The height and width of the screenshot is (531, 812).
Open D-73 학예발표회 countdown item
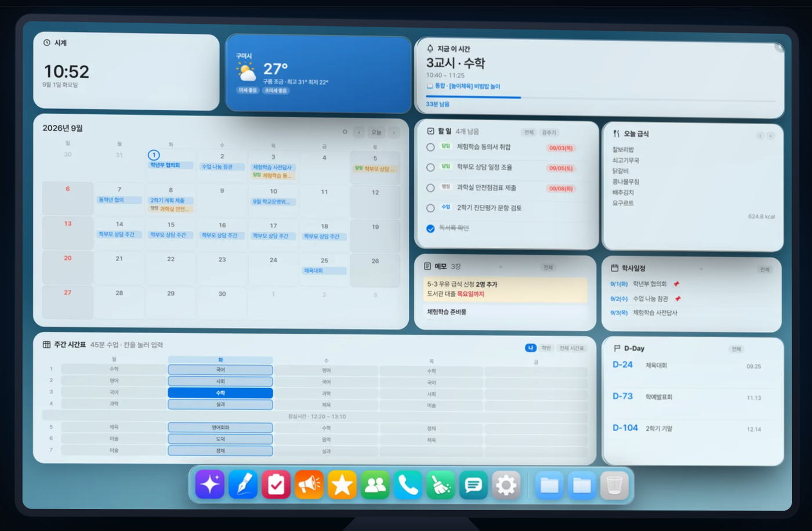click(694, 397)
